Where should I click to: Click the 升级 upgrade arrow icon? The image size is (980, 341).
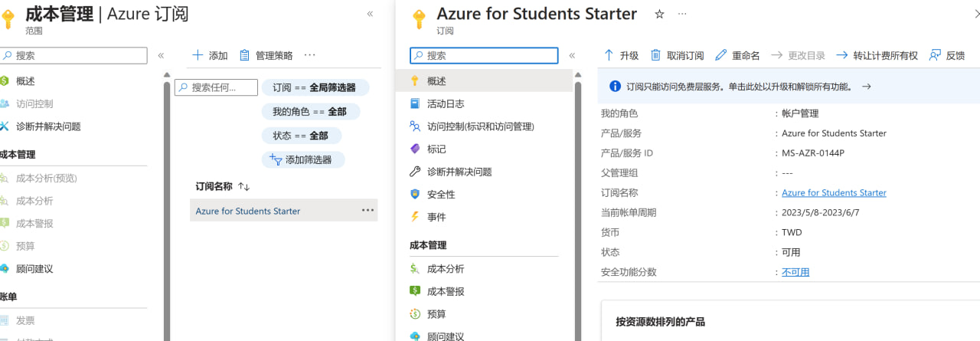tap(609, 55)
